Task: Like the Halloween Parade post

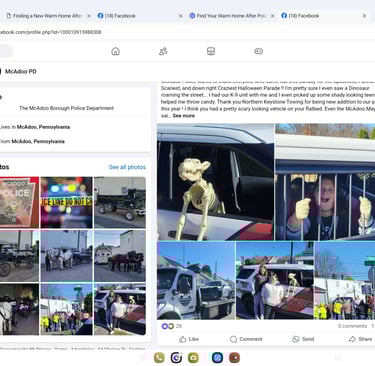Action: point(189,339)
